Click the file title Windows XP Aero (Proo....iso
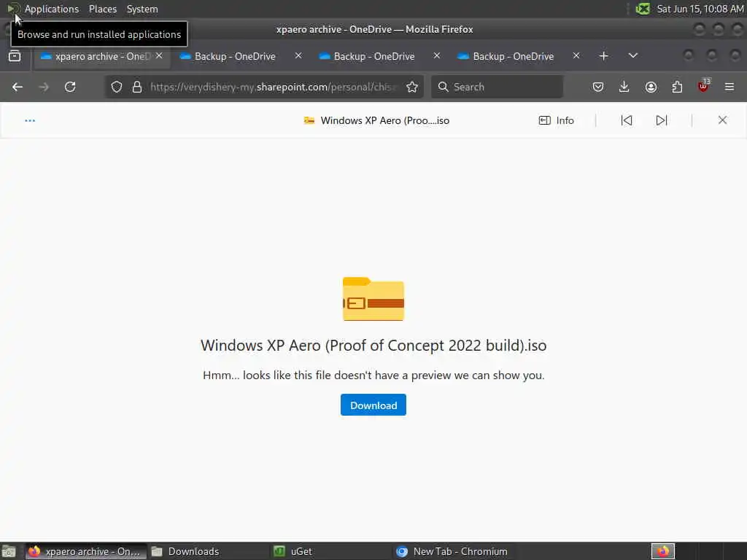The image size is (747, 560). point(384,120)
